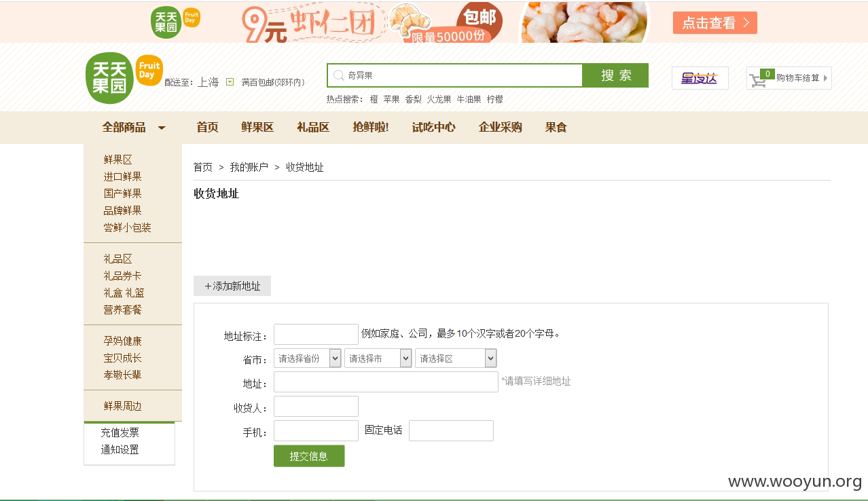Open the 请选择区 dropdown
This screenshot has height=501, width=868.
click(456, 358)
